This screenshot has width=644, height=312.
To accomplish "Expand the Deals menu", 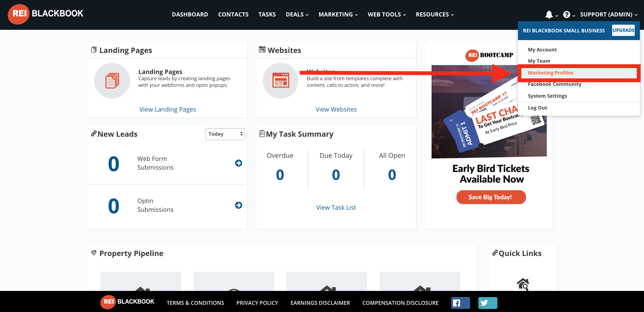I will tap(297, 15).
